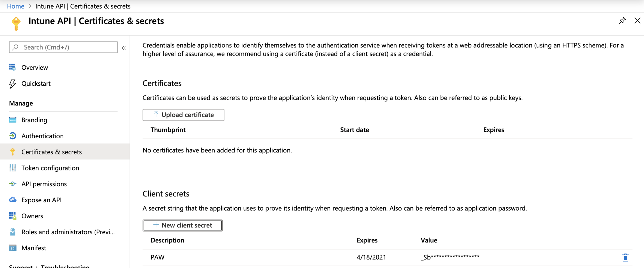This screenshot has height=268, width=644.
Task: Click the Description column header
Action: click(167, 240)
